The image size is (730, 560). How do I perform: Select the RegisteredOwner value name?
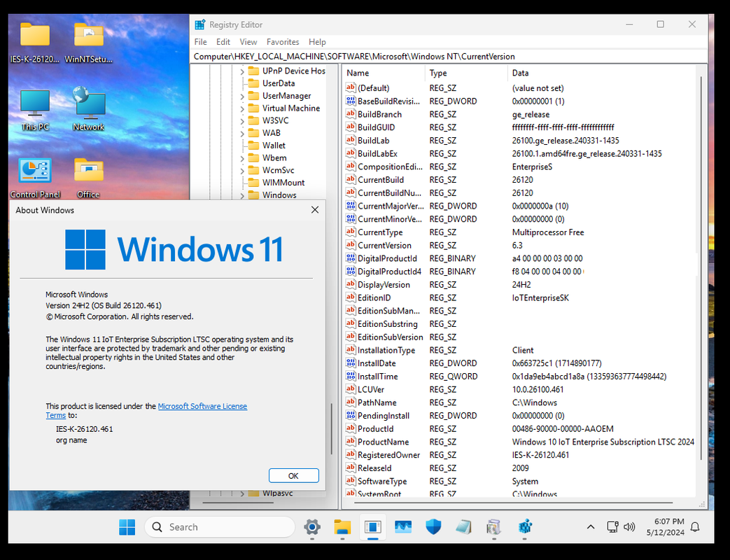tap(388, 455)
